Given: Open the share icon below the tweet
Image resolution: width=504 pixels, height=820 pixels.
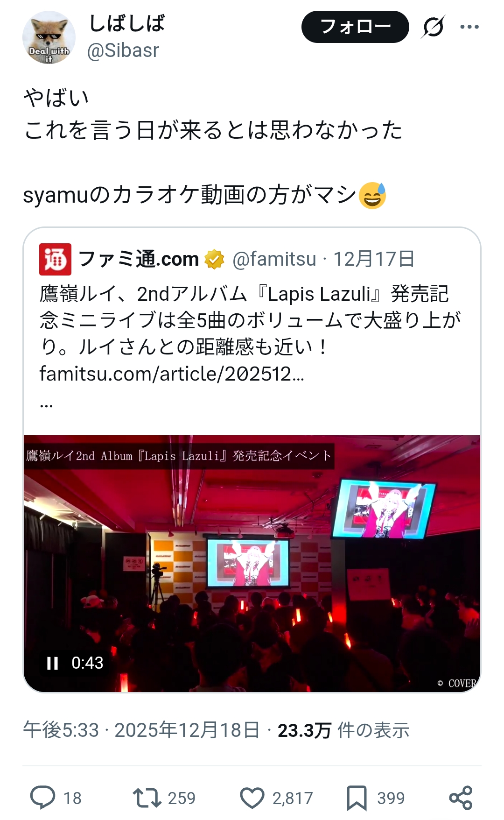Looking at the screenshot, I should [461, 798].
